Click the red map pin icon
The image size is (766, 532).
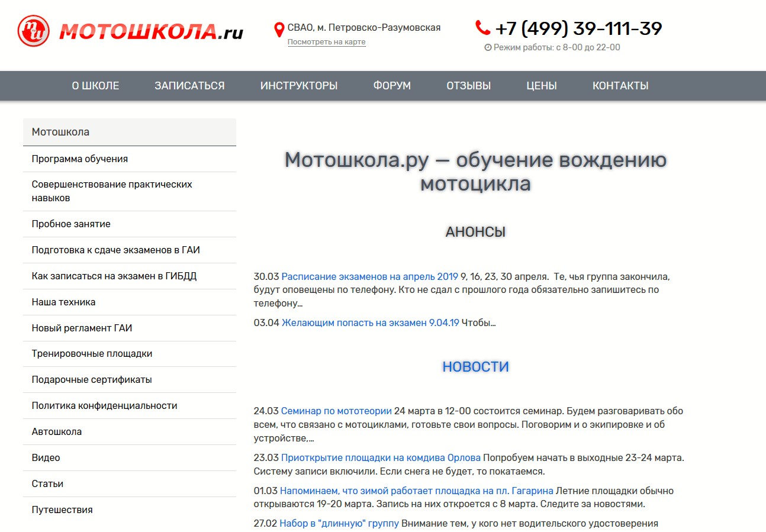coord(279,30)
